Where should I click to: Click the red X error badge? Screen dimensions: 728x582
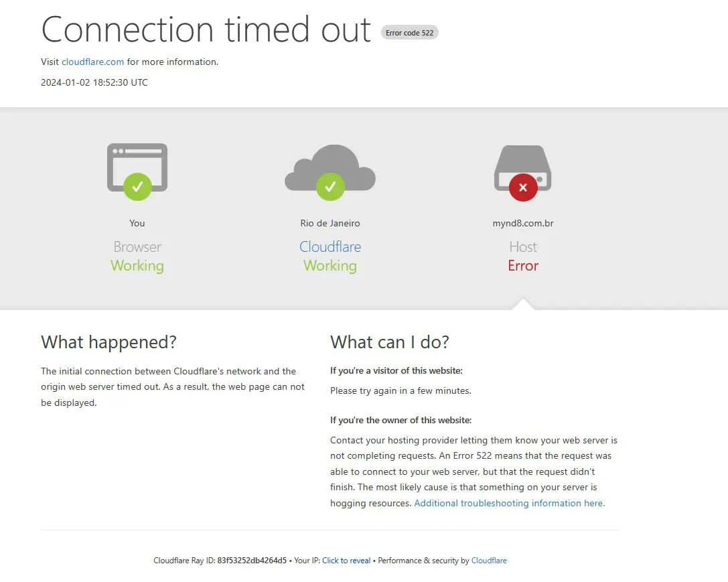pyautogui.click(x=523, y=188)
